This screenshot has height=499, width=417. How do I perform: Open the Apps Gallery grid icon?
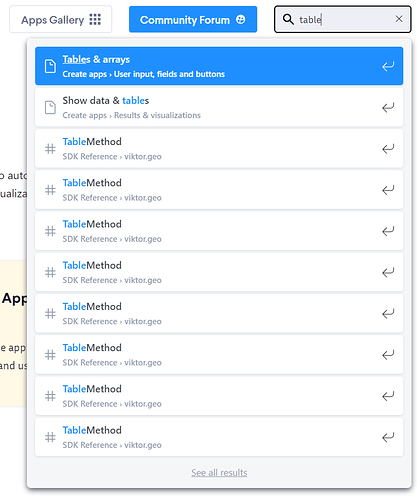[95, 19]
